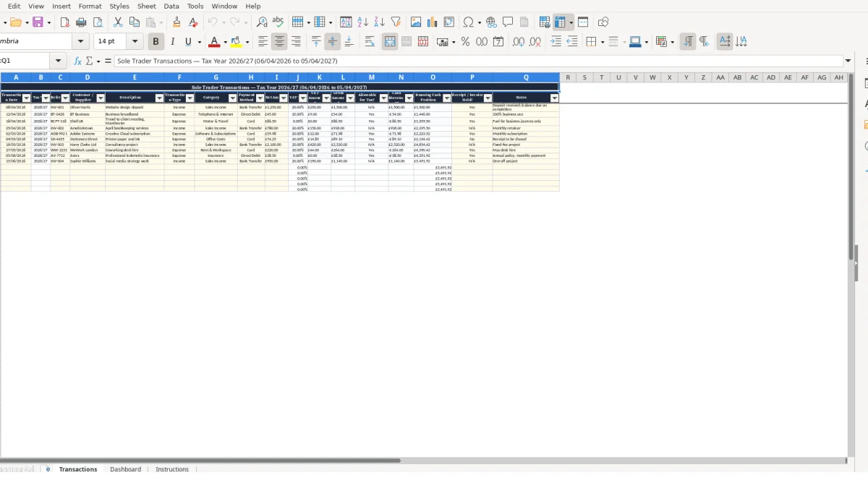Image resolution: width=868 pixels, height=488 pixels.
Task: Open the Insert menu
Action: click(61, 6)
